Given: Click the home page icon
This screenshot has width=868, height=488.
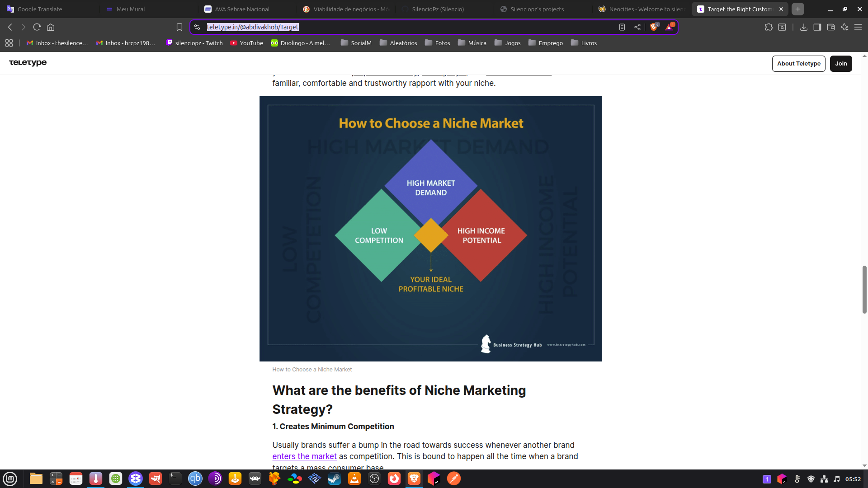Looking at the screenshot, I should pyautogui.click(x=51, y=27).
